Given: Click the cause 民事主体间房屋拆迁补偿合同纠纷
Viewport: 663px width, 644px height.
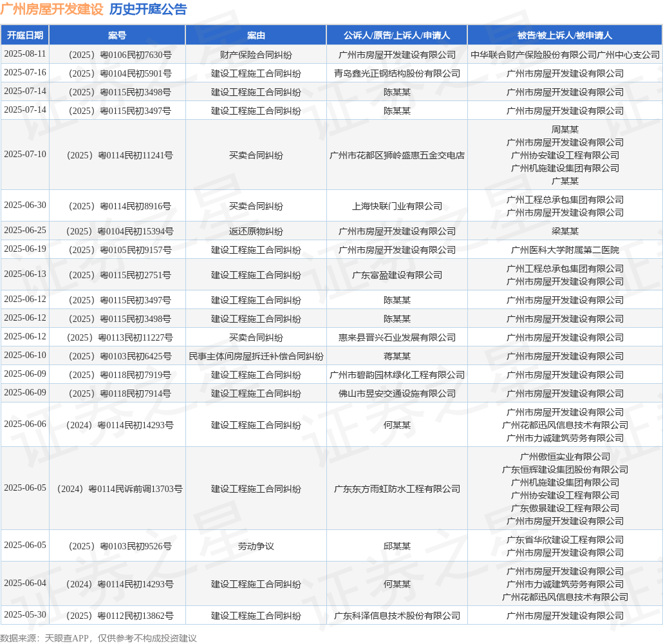Looking at the screenshot, I should point(256,356).
